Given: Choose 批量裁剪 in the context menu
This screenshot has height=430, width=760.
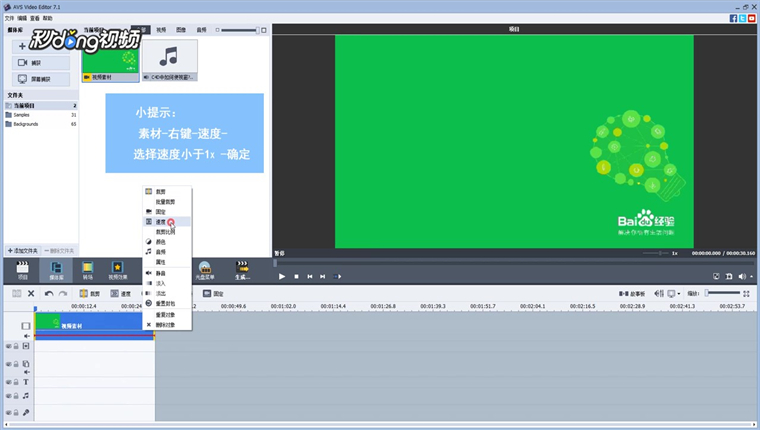Looking at the screenshot, I should coord(167,202).
